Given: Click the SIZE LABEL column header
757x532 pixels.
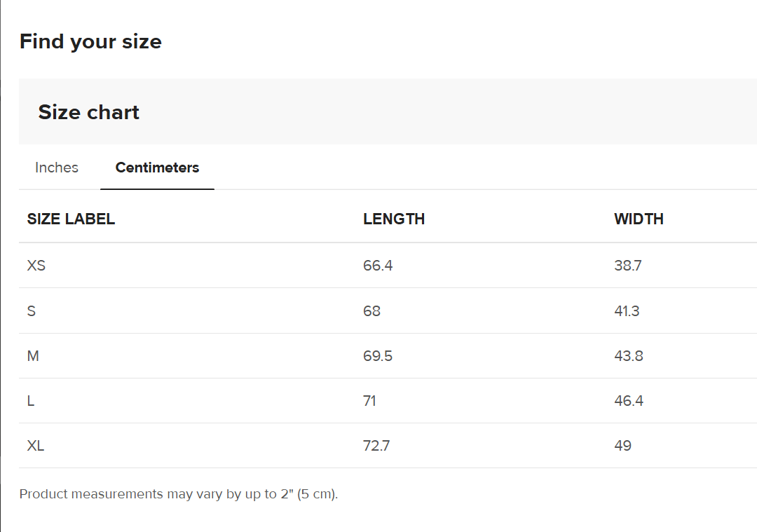Looking at the screenshot, I should (71, 219).
